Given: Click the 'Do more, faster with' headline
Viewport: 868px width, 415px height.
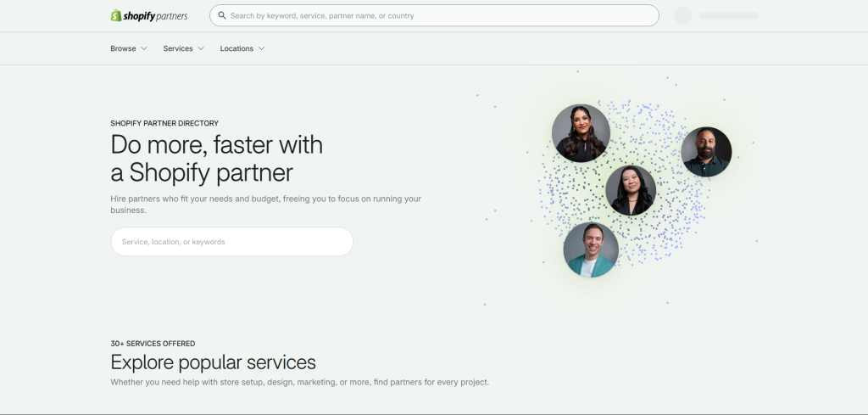Looking at the screenshot, I should click(216, 145).
